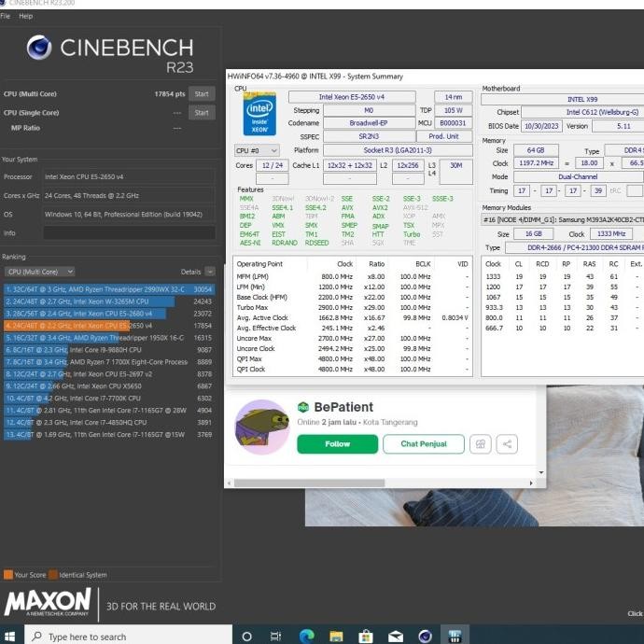The image size is (644, 644).
Task: Select highlighted ranking row Xeon E5-2650 v4
Action: tap(109, 326)
